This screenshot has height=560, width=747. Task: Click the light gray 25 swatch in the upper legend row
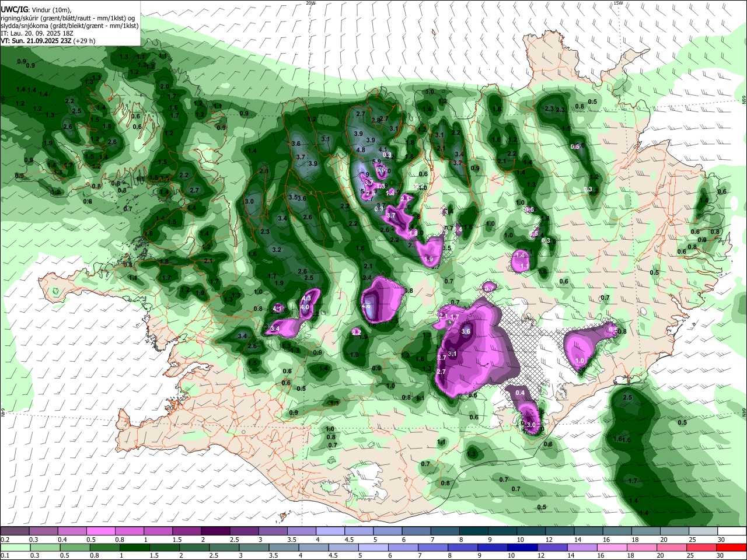(x=703, y=531)
